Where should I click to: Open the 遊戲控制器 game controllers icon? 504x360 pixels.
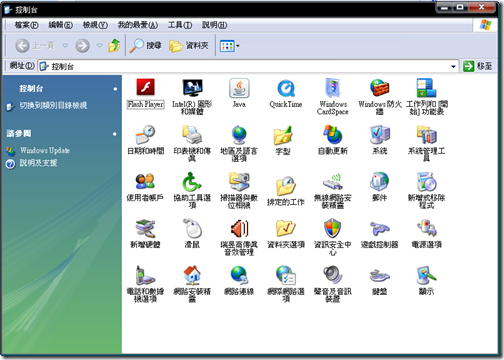379,229
